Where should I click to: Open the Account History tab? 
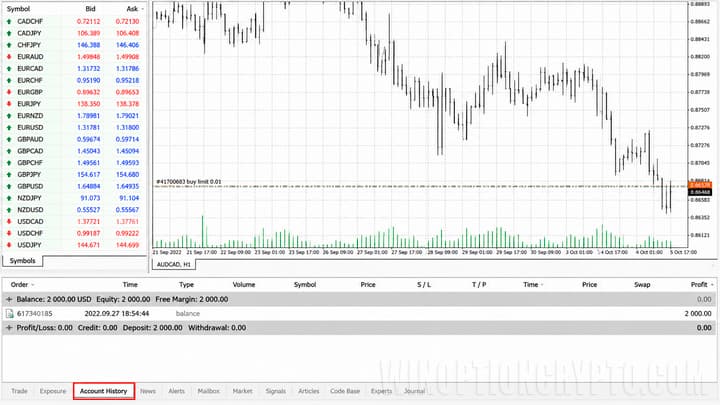tap(104, 391)
